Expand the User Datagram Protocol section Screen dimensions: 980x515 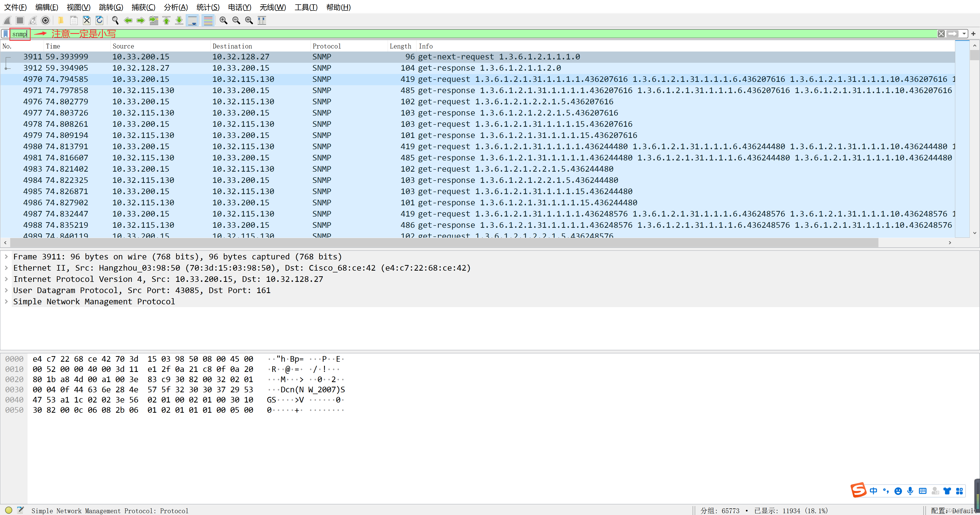click(x=6, y=290)
